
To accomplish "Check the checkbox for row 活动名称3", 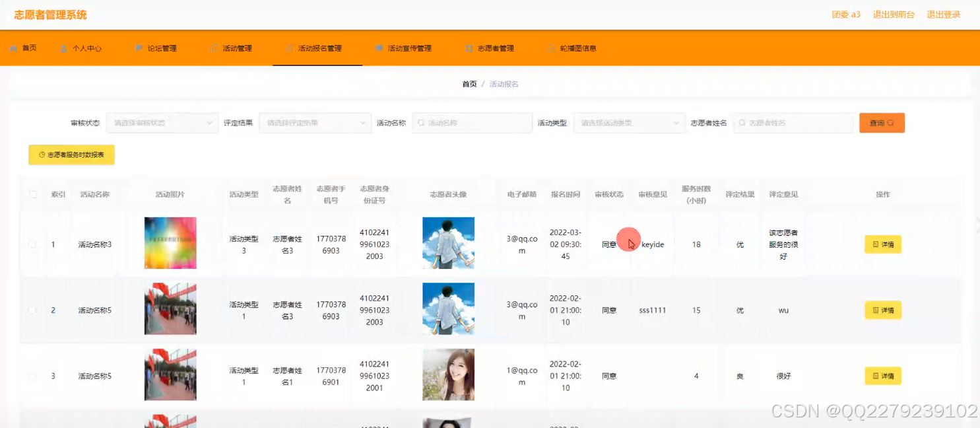I will click(x=31, y=244).
